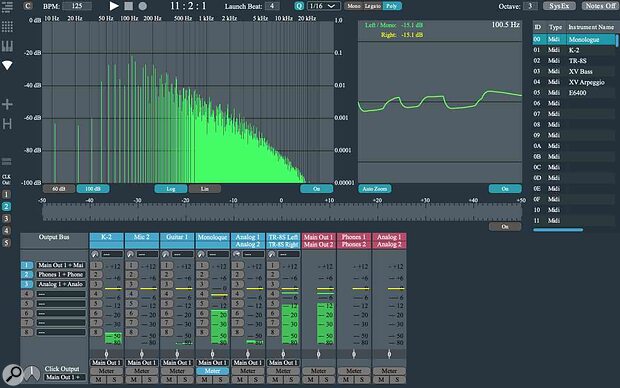The image size is (620, 388).
Task: Click the Record transport button
Action: 143,6
